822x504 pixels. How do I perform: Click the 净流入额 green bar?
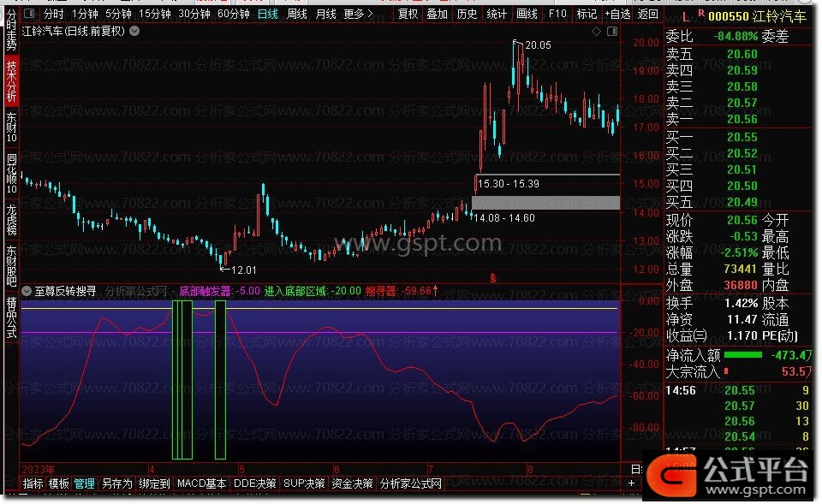[743, 355]
